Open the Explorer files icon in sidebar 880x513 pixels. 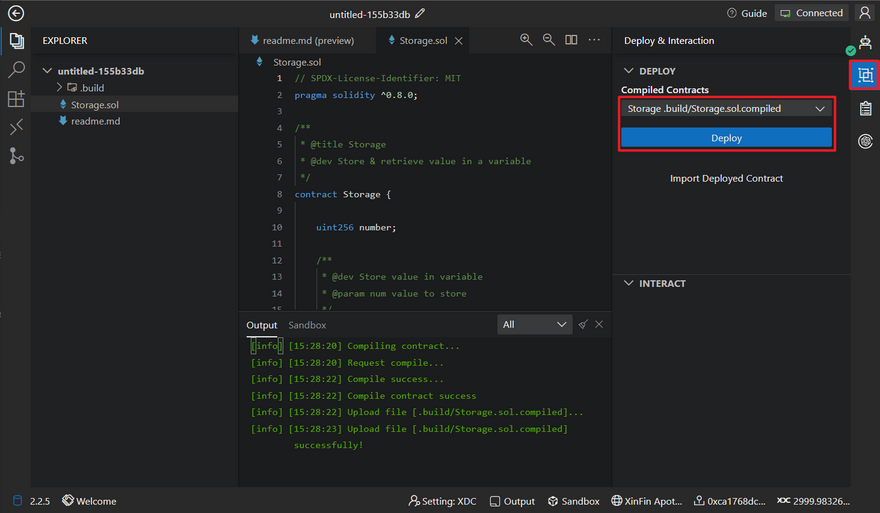pyautogui.click(x=16, y=40)
